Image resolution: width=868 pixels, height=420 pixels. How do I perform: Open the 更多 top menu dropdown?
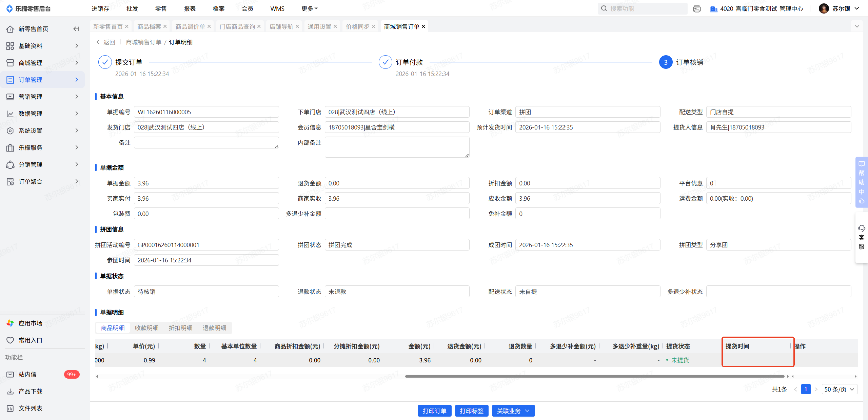point(309,9)
